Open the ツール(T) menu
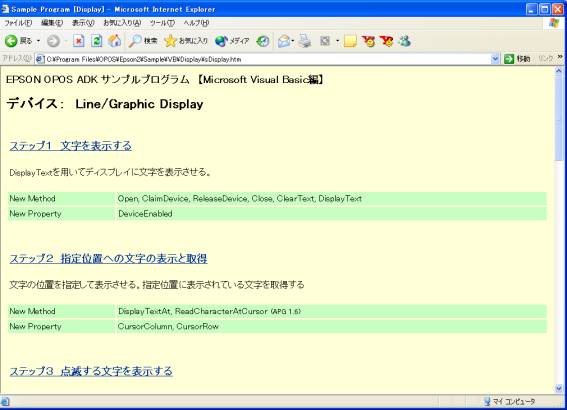This screenshot has width=567, height=410. click(x=162, y=23)
